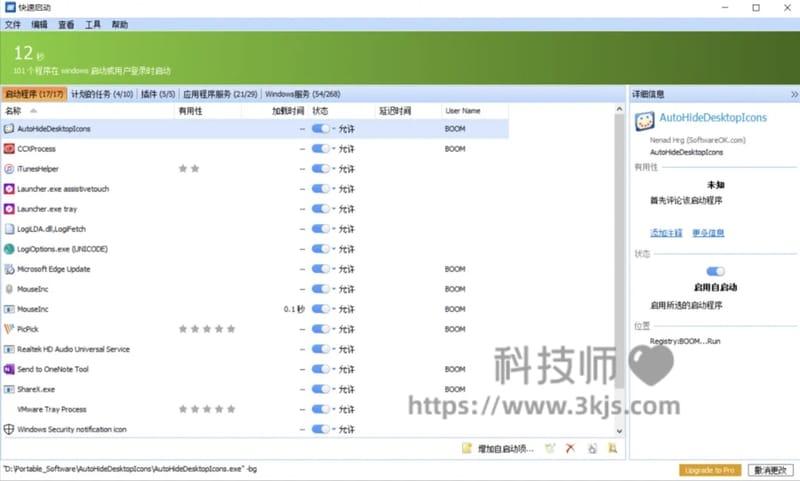Screen dimensions: 800x481
Task: Click the iTunesHelper star rating
Action: click(189, 169)
